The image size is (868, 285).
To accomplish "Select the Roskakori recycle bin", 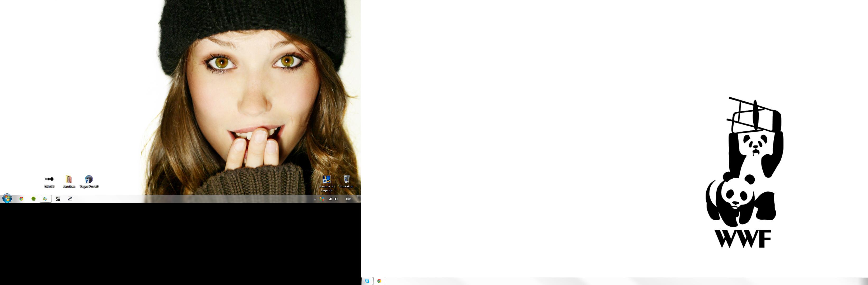I will (x=346, y=182).
